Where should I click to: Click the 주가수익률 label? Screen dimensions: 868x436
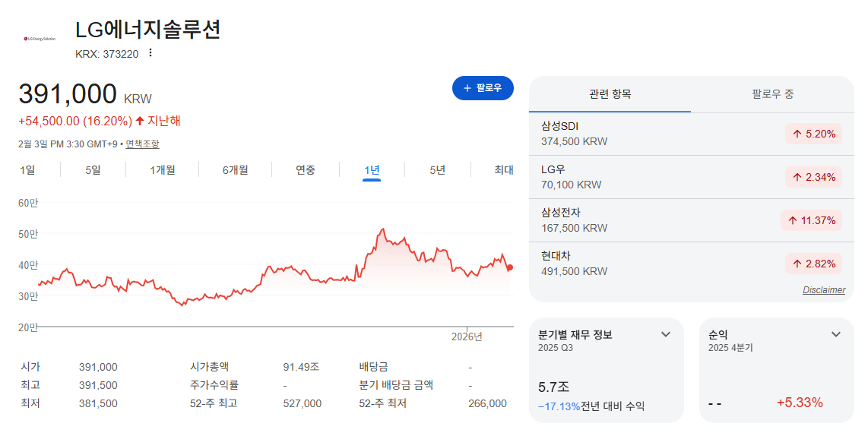coord(214,385)
